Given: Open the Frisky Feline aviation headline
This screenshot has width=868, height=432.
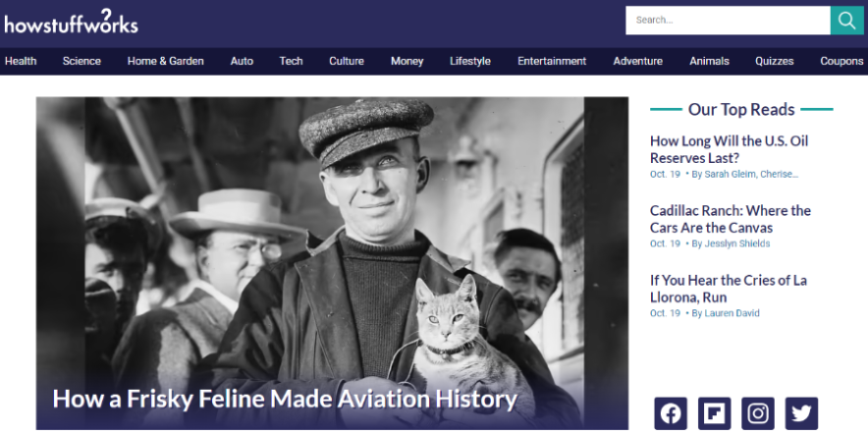Looking at the screenshot, I should (285, 399).
